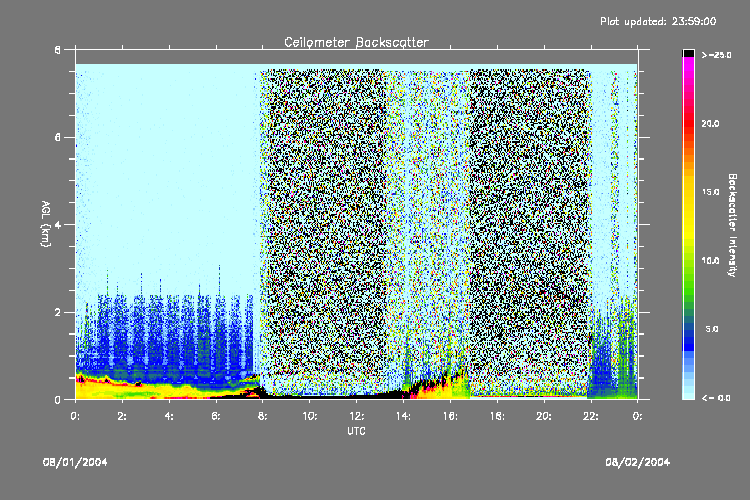Click the '10.0' colorbar tick label
Screen dimensions: 750x500
coord(710,261)
